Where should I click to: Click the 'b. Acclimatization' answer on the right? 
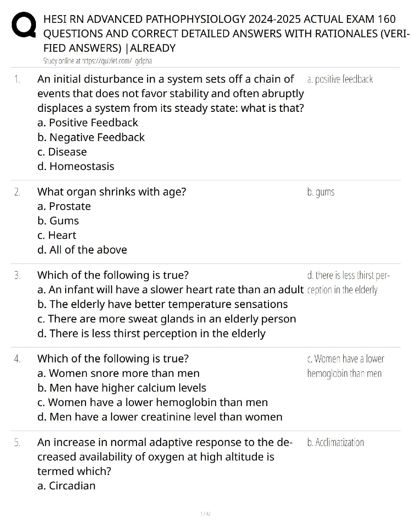[335, 442]
